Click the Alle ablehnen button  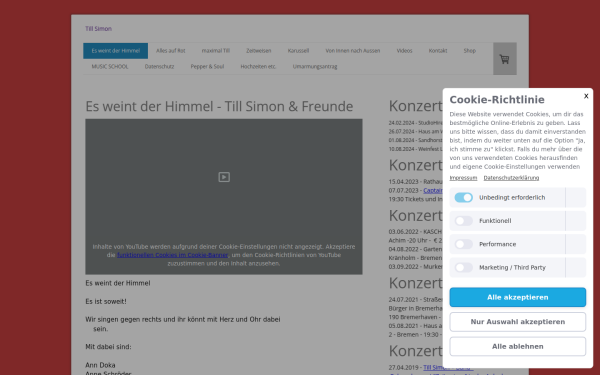(517, 346)
